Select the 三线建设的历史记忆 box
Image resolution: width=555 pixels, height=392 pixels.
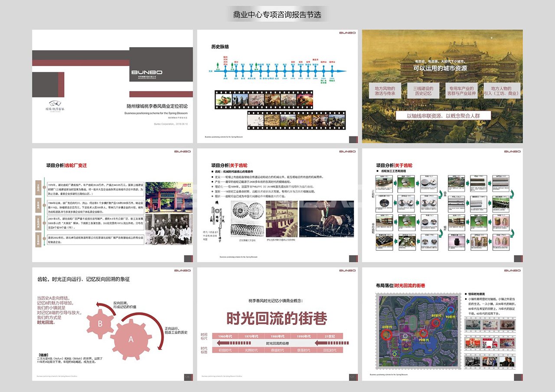click(423, 90)
